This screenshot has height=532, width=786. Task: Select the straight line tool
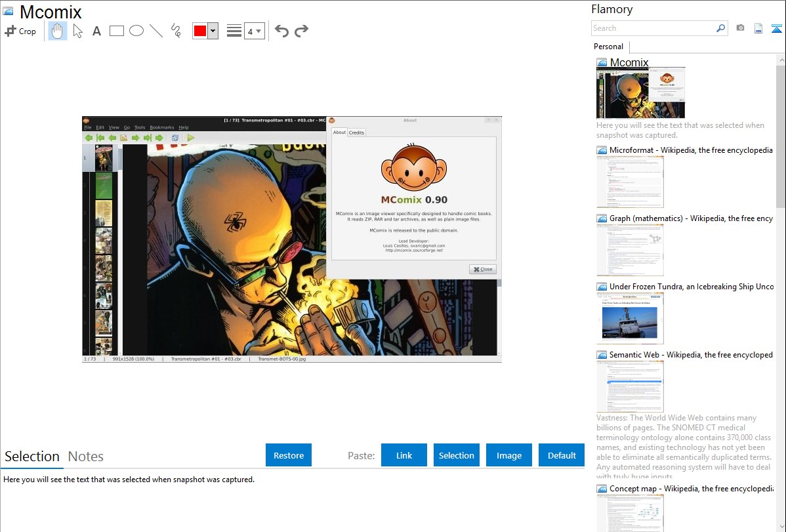tap(156, 31)
